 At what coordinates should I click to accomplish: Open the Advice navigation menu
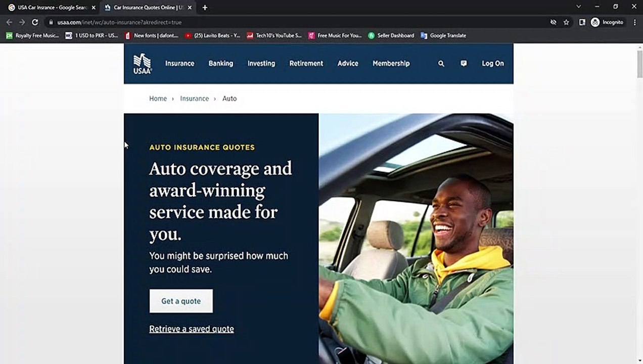click(x=348, y=64)
